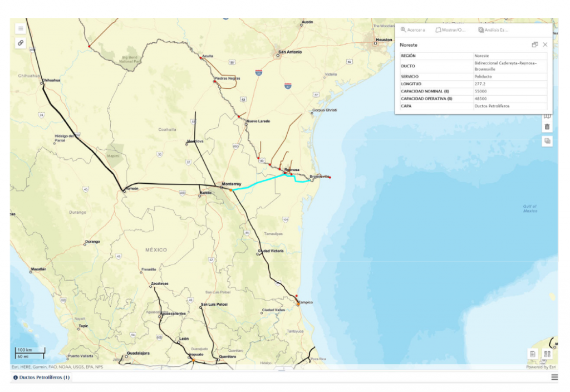The image size is (570, 392).
Task: Open the hamburger menu on the map
Action: click(x=21, y=28)
